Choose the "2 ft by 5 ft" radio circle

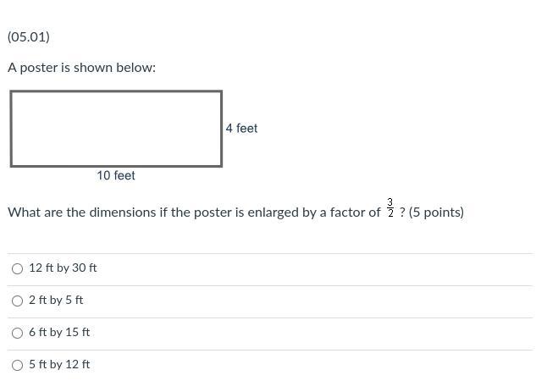[x=18, y=301]
